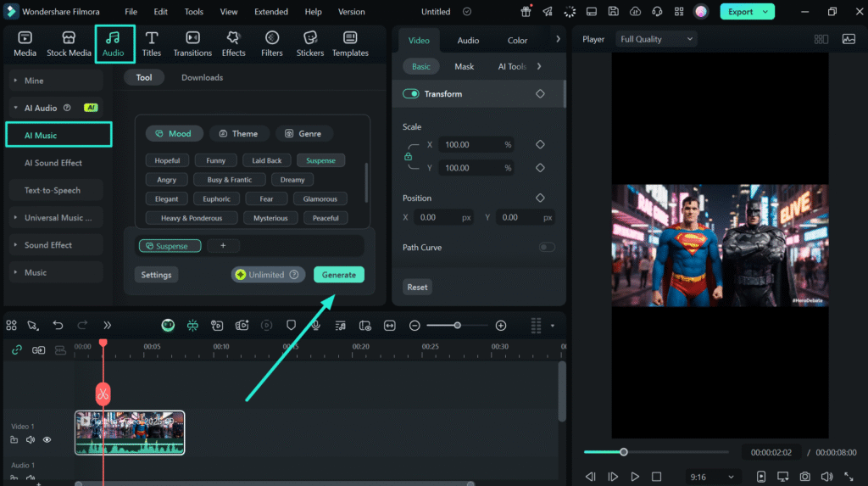The width and height of the screenshot is (868, 486).
Task: Click the undo arrow in timeline toolbar
Action: pyautogui.click(x=58, y=325)
